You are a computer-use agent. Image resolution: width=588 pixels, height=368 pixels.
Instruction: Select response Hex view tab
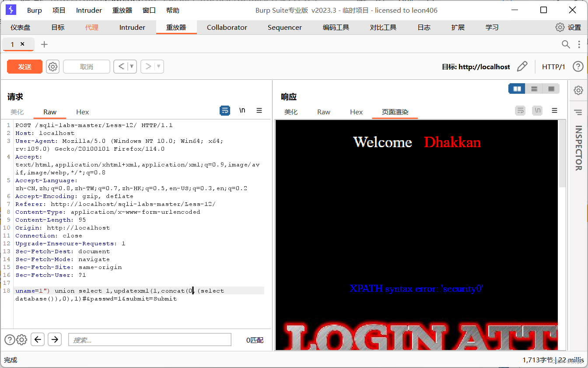357,112
